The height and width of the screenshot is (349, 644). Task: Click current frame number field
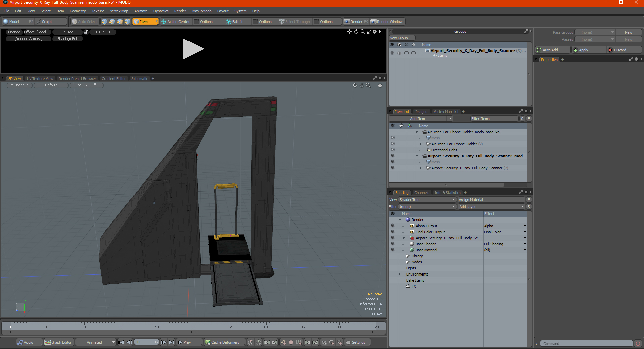pyautogui.click(x=144, y=342)
